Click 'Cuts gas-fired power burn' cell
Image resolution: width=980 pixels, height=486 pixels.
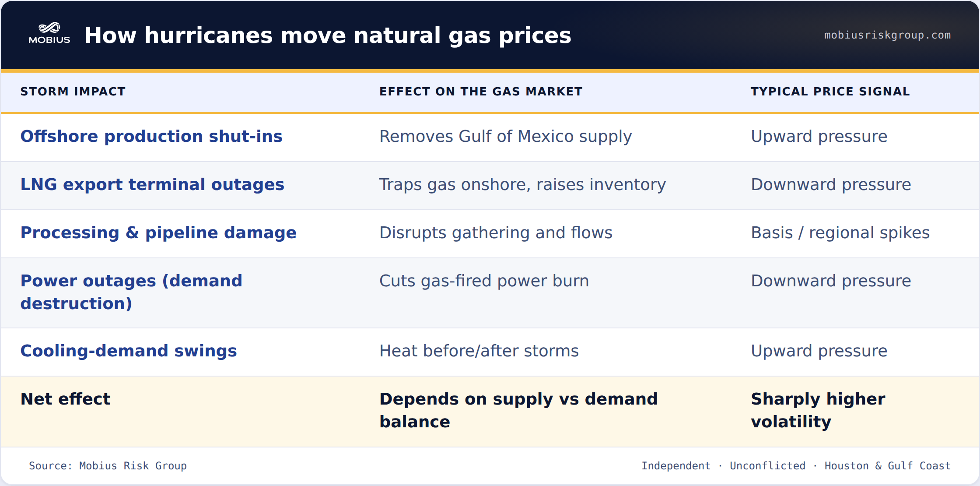tap(484, 281)
